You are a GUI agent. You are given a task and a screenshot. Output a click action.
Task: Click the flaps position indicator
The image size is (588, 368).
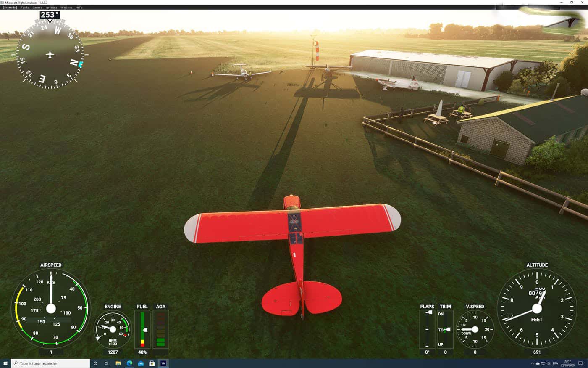[427, 329]
